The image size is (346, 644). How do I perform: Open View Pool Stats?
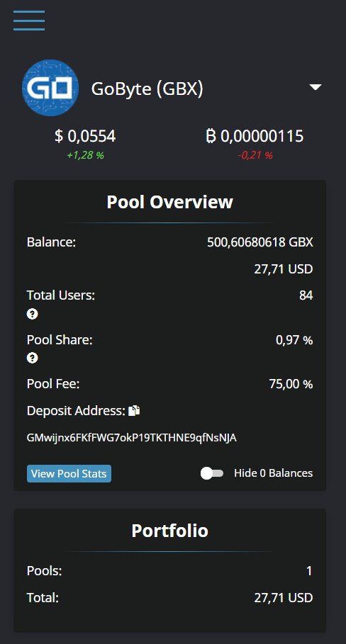(x=69, y=473)
